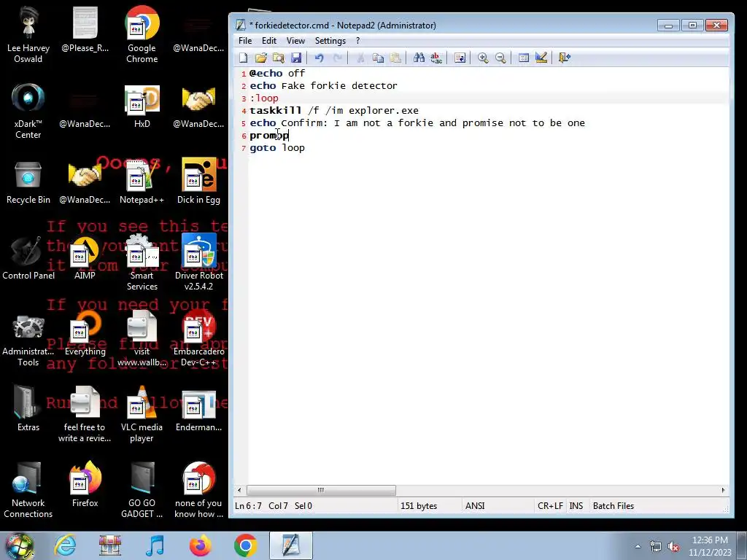Click the Open file folder icon

click(x=260, y=58)
